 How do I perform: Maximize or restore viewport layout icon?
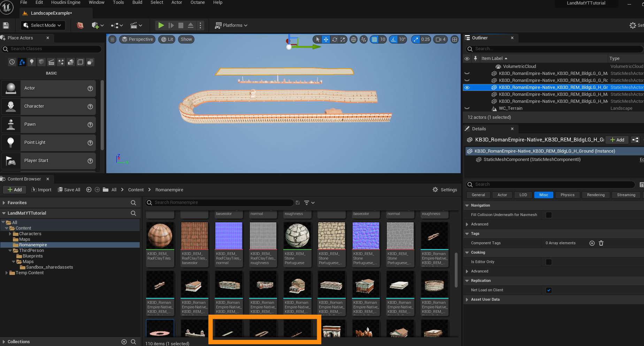[x=454, y=39]
